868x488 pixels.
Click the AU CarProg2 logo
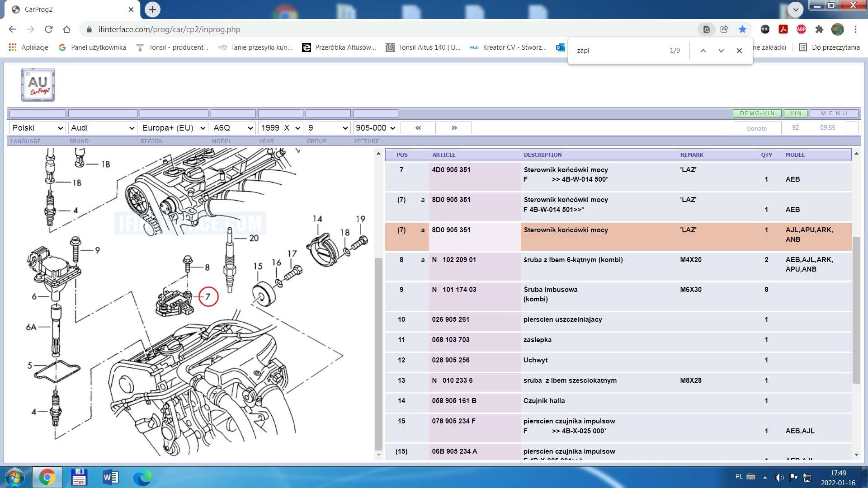pos(38,84)
